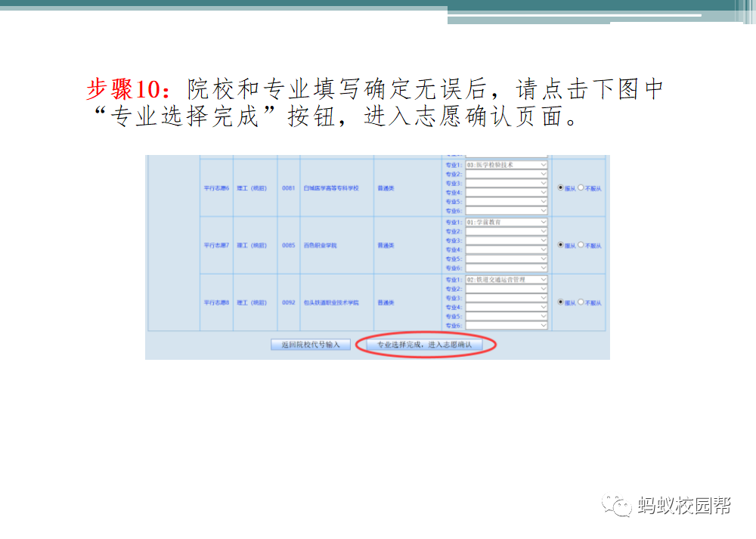Image resolution: width=756 pixels, height=539 pixels.
Task: Expand 专业6 dropdown for 平行志愿8
Action: [x=506, y=325]
